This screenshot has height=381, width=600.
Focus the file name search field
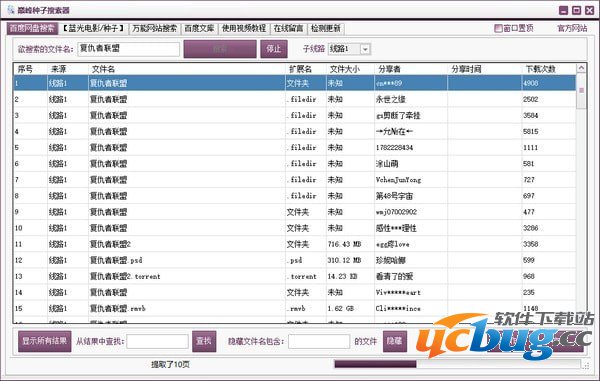pyautogui.click(x=129, y=49)
